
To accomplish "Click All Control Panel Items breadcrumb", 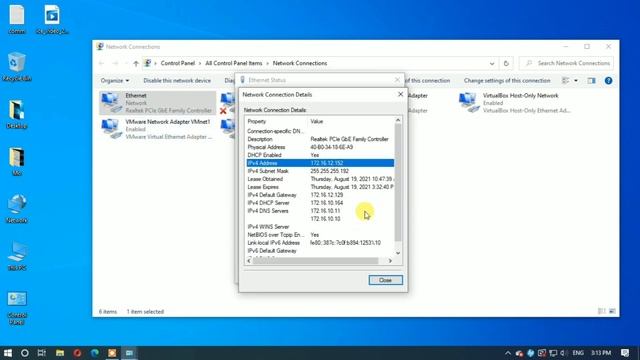I will [233, 63].
